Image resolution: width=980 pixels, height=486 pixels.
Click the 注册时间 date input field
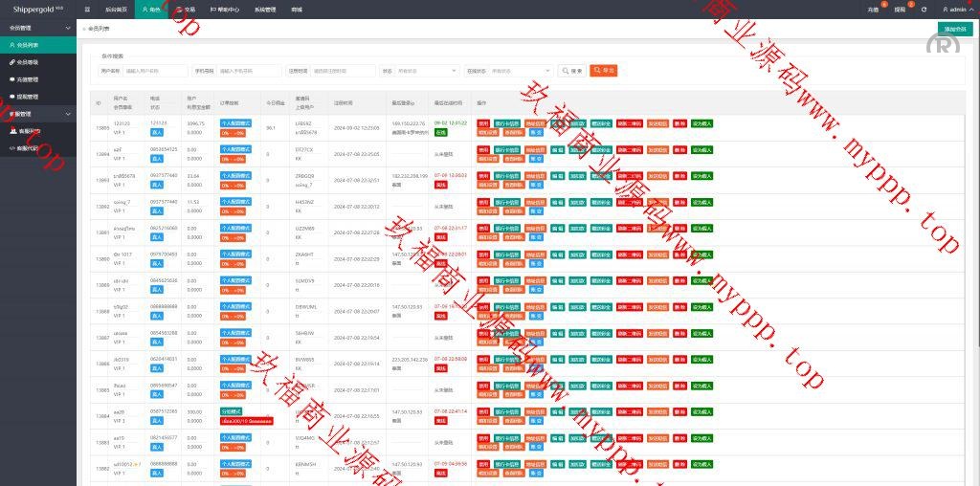pos(343,71)
